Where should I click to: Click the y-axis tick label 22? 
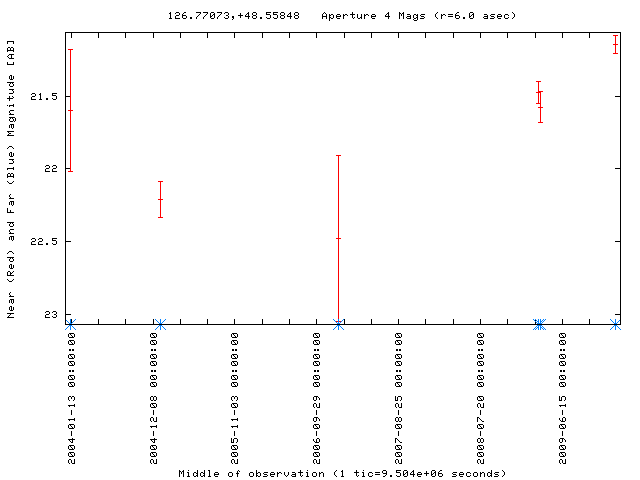pyautogui.click(x=51, y=168)
